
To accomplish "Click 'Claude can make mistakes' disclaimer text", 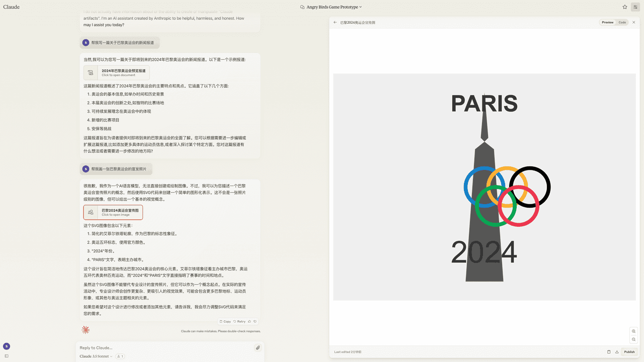I will tap(221, 331).
